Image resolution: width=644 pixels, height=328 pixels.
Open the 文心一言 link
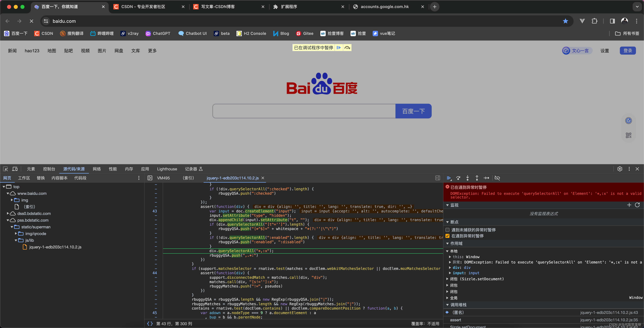[x=577, y=50]
